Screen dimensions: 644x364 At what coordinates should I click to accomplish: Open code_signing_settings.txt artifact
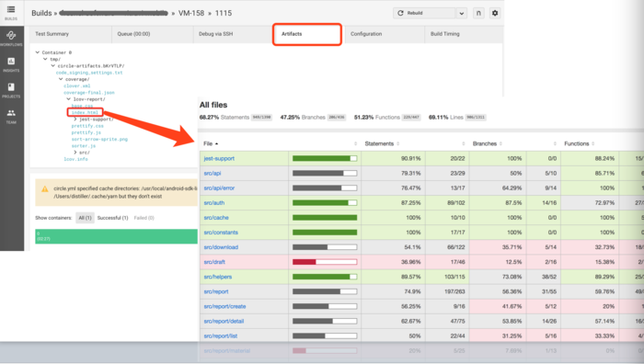pos(89,73)
